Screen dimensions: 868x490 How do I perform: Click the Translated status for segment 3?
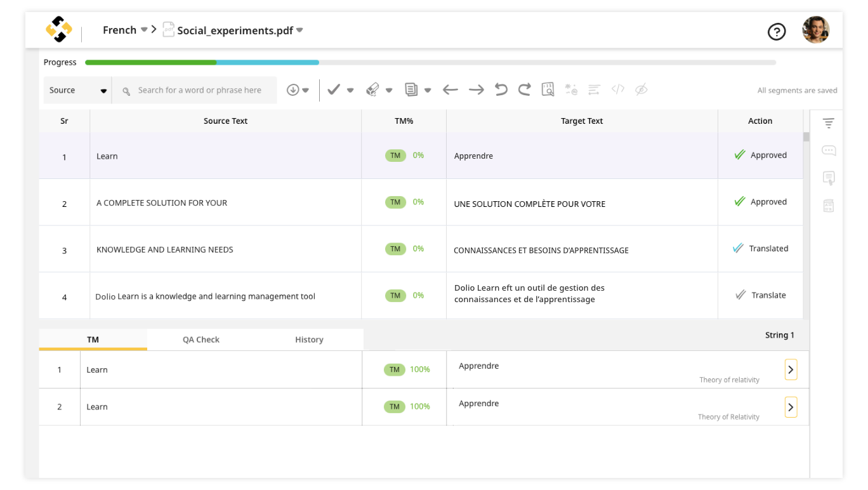tap(760, 248)
